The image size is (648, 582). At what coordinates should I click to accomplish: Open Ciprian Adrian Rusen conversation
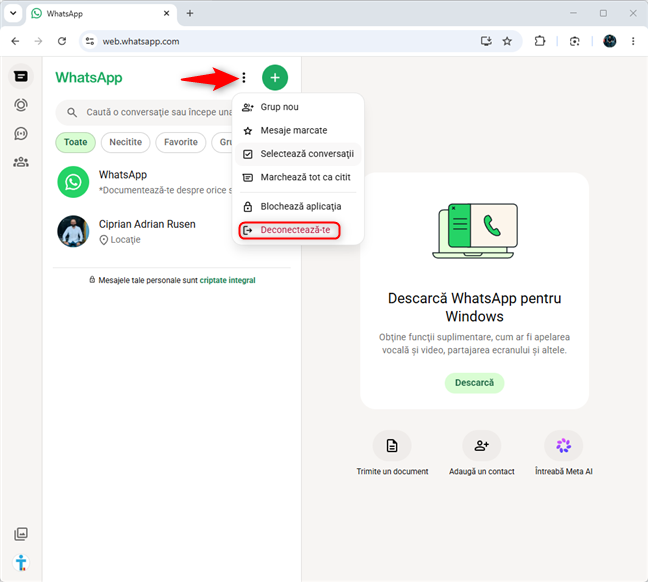(144, 231)
